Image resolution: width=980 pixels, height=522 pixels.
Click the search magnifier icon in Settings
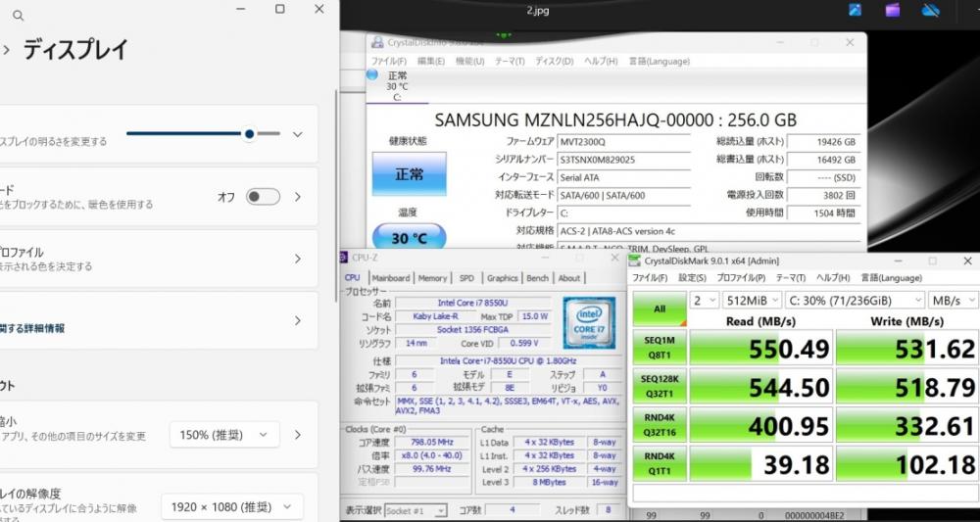pos(18,16)
